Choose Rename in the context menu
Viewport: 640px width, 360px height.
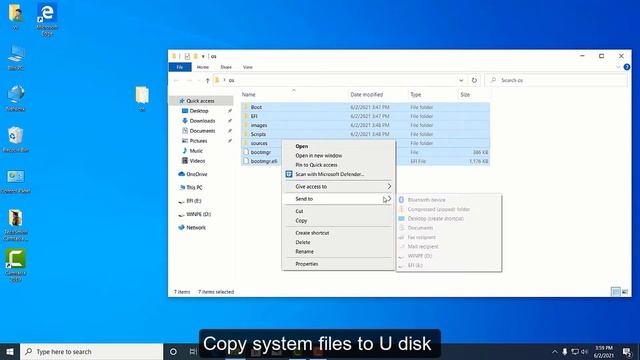pyautogui.click(x=338, y=251)
